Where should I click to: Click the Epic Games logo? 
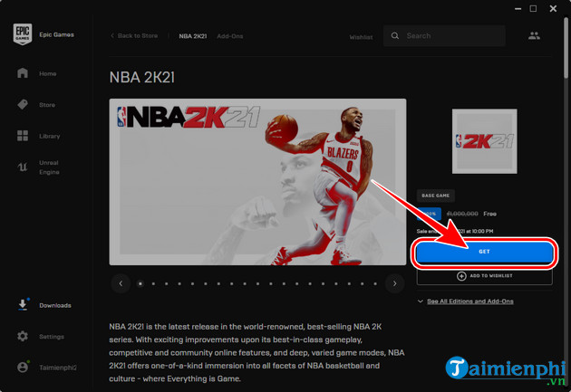23,34
